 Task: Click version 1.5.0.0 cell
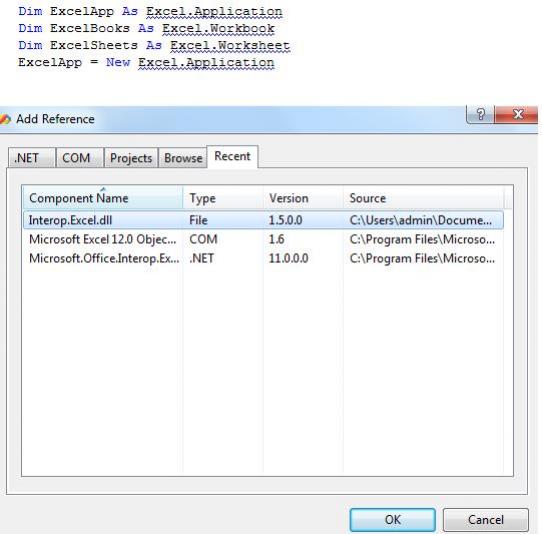click(x=286, y=220)
